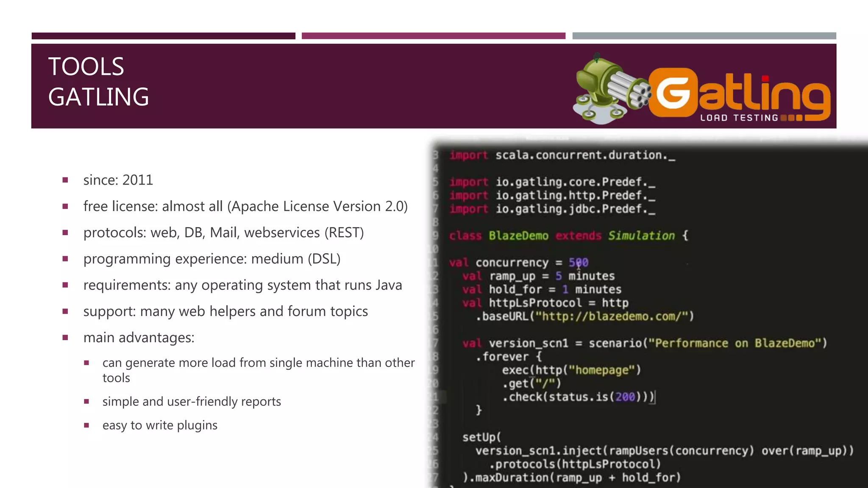Click the '.forever {' code line
Image resolution: width=868 pixels, height=488 pixels.
point(509,357)
